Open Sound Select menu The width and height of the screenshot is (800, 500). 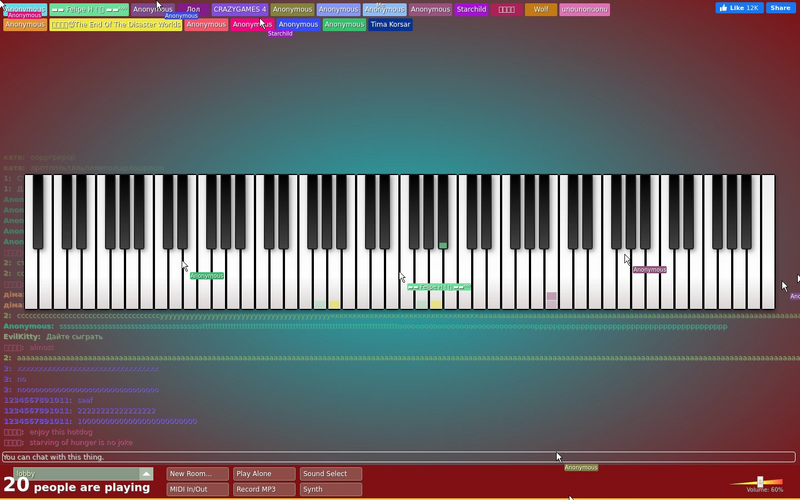pyautogui.click(x=331, y=474)
